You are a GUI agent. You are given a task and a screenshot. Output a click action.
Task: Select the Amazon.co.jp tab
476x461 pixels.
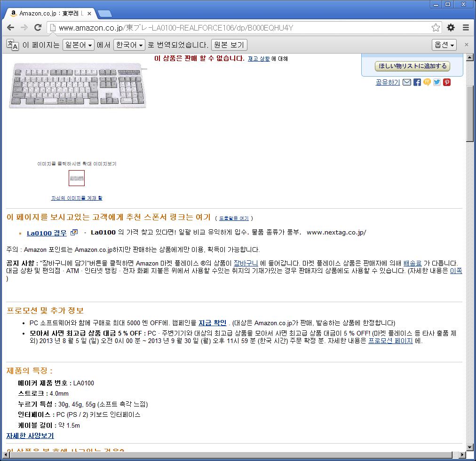click(50, 13)
